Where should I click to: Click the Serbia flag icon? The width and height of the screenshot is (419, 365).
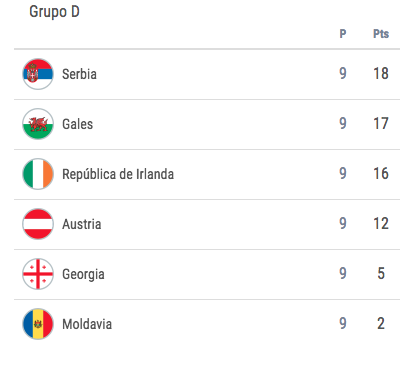click(38, 74)
